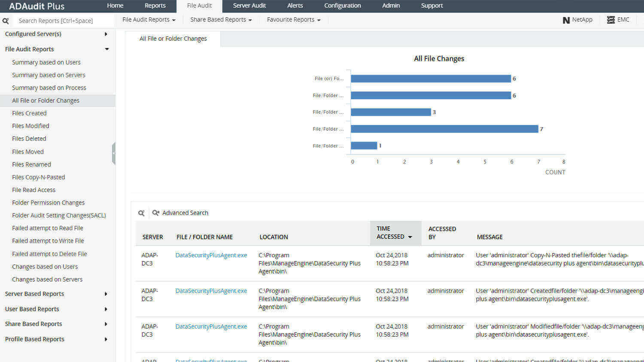Open the NetApp icon link

coord(577,20)
